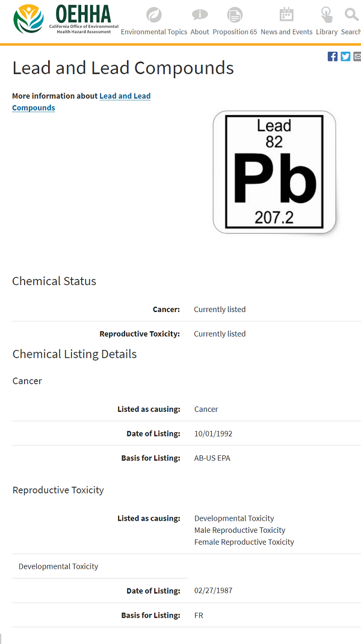The width and height of the screenshot is (361, 644).
Task: Click the Developmental Toxicity subsection row
Action: (x=58, y=566)
